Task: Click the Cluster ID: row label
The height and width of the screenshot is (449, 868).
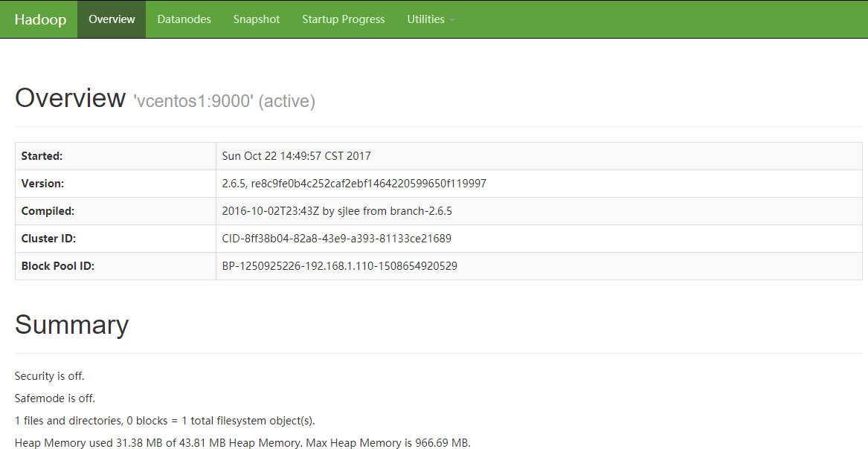Action: click(48, 239)
